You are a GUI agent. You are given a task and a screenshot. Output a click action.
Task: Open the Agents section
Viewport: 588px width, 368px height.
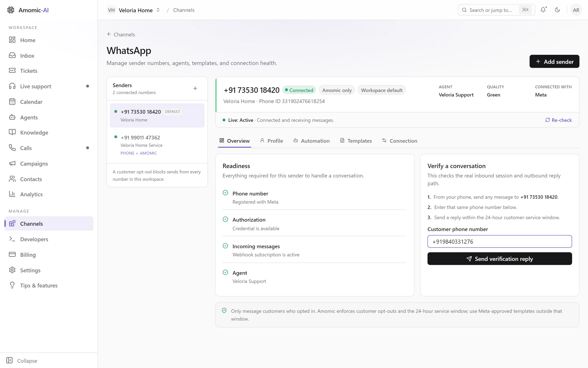pyautogui.click(x=49, y=117)
